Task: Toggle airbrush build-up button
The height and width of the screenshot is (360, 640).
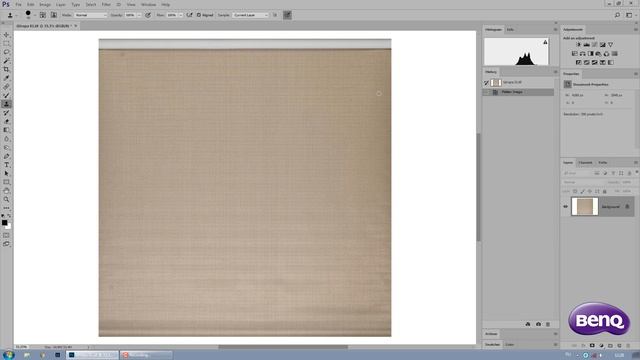Action: click(189, 15)
